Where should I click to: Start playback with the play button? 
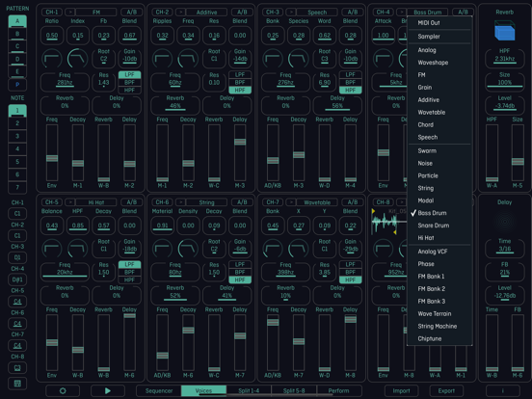[x=108, y=390]
